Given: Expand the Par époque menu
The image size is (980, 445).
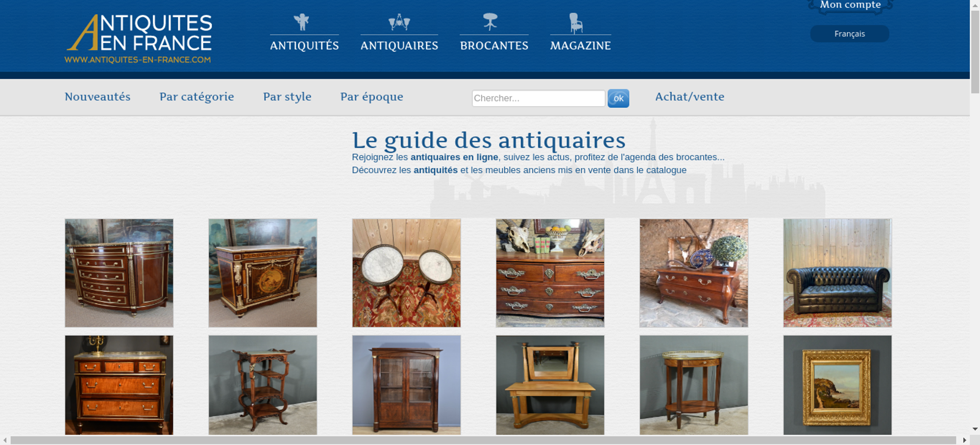Looking at the screenshot, I should click(371, 97).
